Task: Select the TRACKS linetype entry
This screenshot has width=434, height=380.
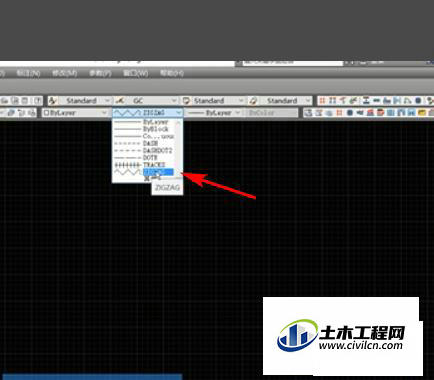Action: tap(145, 165)
